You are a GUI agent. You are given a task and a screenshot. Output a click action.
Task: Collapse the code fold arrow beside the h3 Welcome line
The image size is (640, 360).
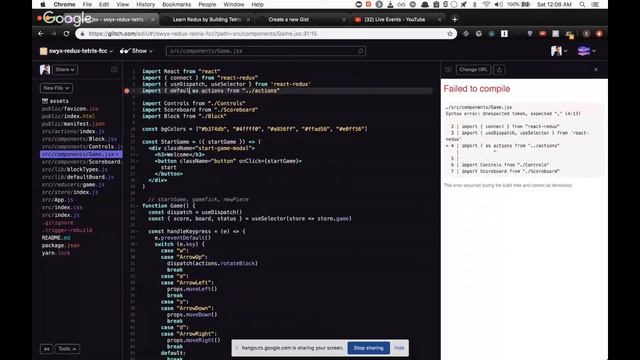[x=137, y=155]
